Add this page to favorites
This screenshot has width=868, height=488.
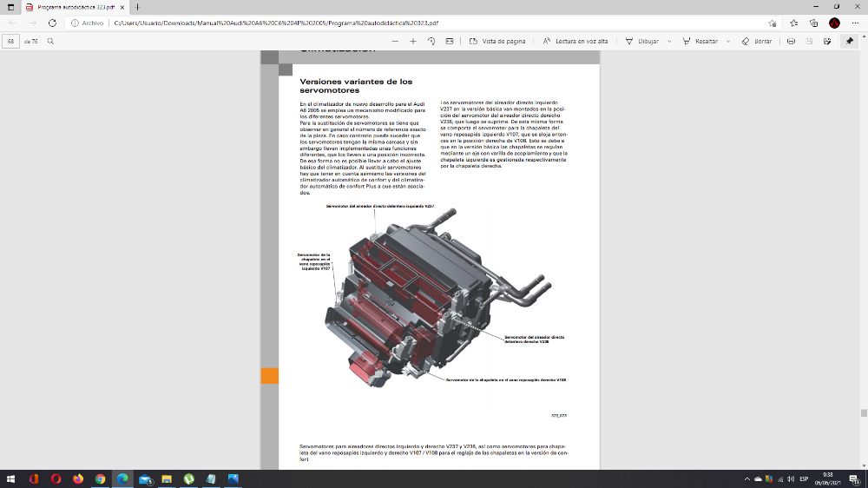pyautogui.click(x=773, y=23)
